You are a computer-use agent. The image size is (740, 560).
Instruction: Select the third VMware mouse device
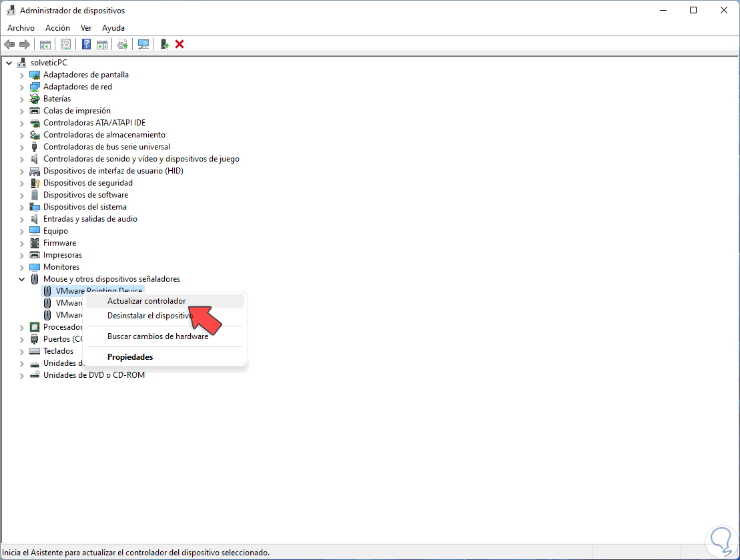(x=69, y=315)
